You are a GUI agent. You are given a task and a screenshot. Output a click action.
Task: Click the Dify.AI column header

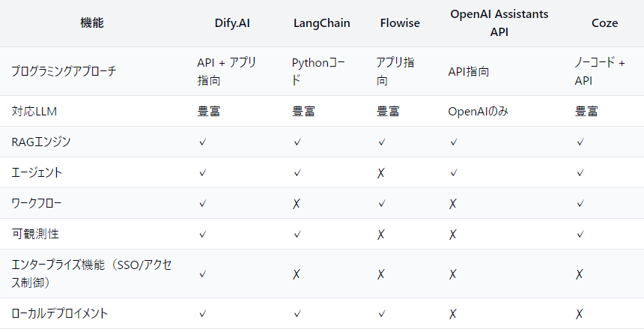(231, 23)
